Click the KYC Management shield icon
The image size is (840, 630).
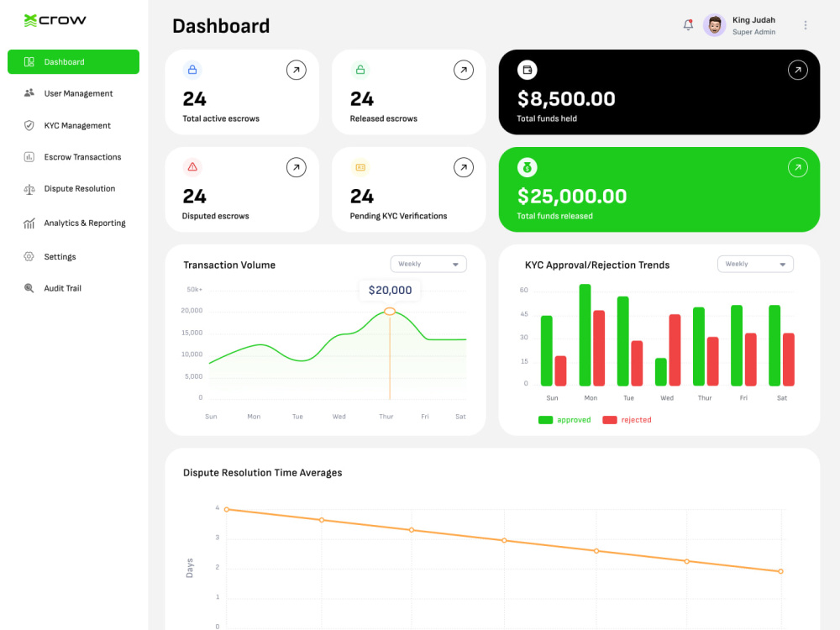pos(29,125)
